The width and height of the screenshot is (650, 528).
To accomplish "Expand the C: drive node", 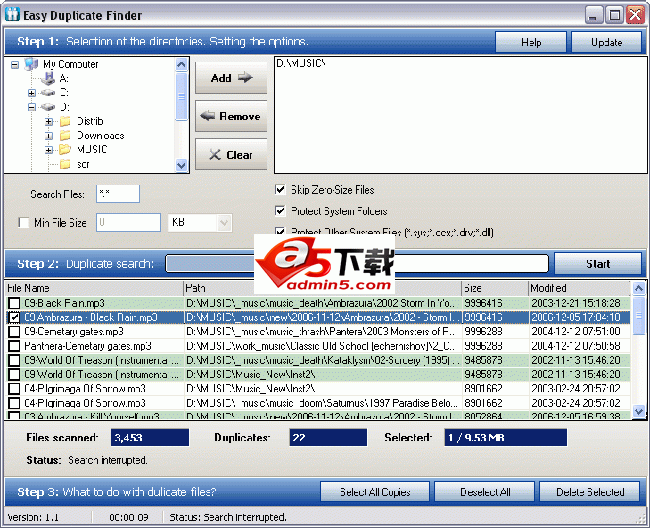I will [32, 92].
